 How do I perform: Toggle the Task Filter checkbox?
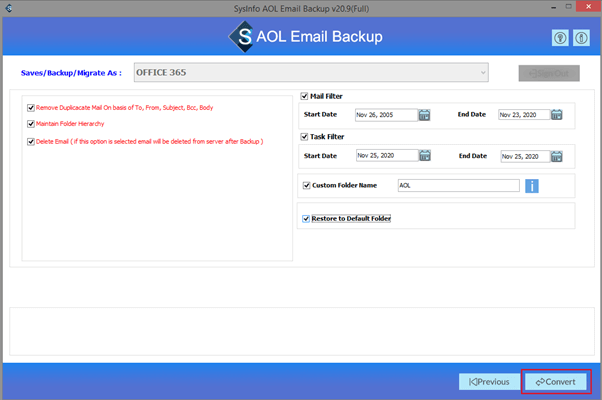[x=304, y=137]
